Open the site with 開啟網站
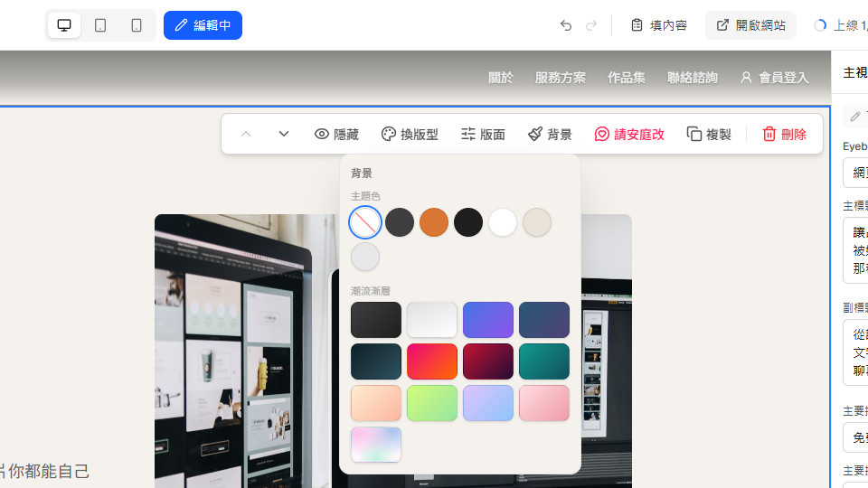Viewport: 868px width, 488px height. tap(750, 25)
